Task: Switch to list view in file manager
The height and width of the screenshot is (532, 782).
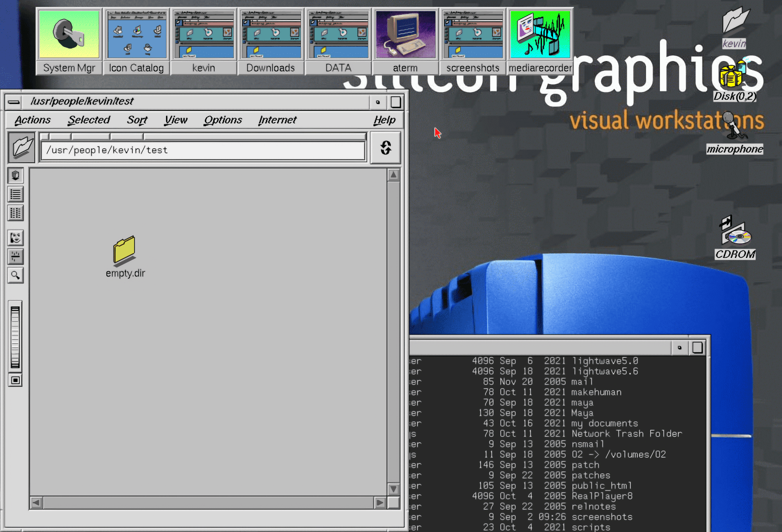Action: click(x=16, y=194)
